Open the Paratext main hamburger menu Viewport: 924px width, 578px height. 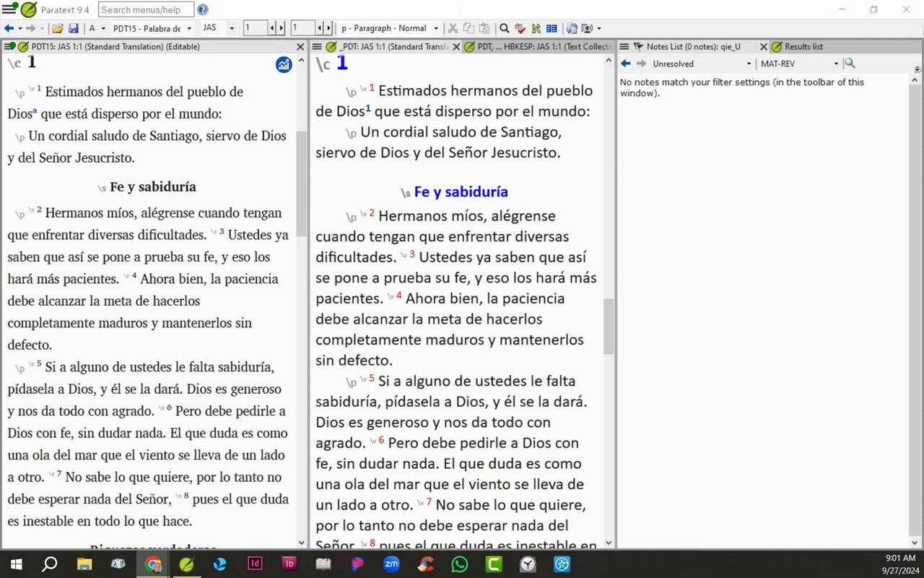(9, 9)
